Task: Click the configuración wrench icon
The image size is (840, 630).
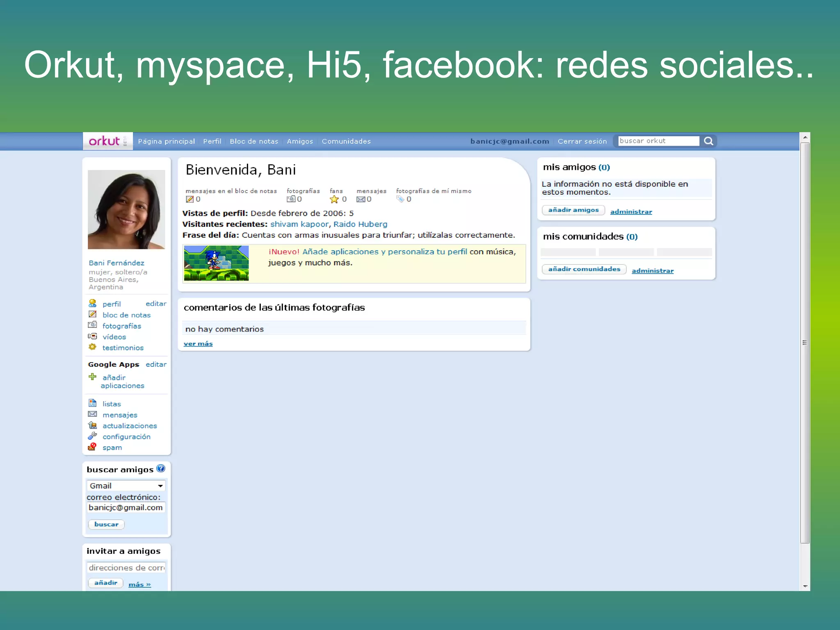Action: (93, 436)
